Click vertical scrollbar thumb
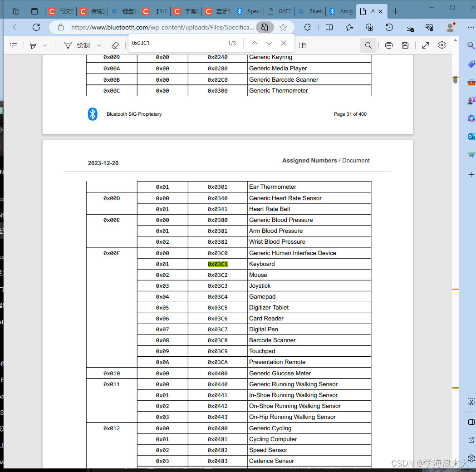Screen dimensions: 476x472 (x=455, y=79)
